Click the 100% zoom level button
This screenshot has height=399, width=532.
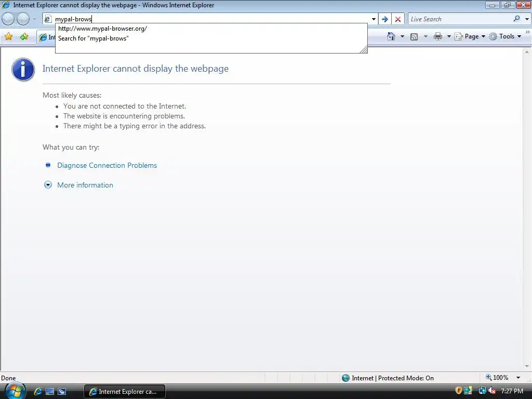click(497, 378)
